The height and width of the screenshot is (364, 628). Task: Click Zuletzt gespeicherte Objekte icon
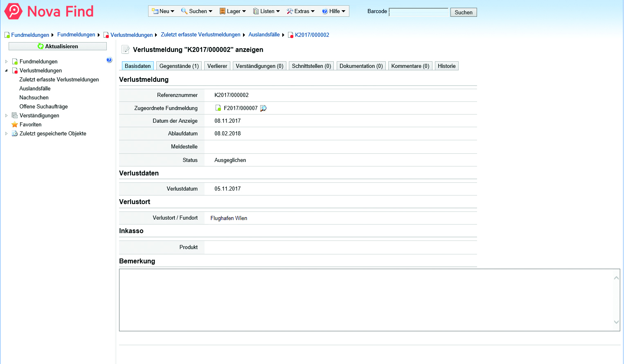[x=15, y=133]
